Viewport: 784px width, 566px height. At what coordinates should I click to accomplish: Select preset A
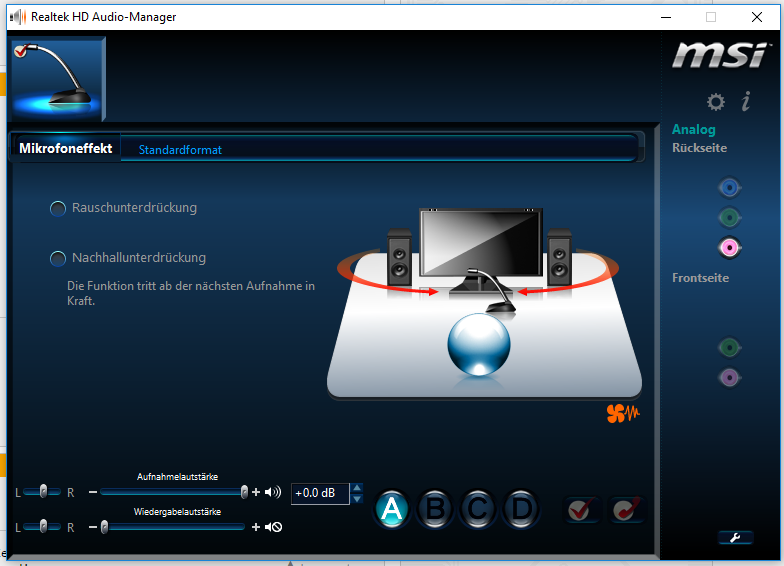click(392, 510)
